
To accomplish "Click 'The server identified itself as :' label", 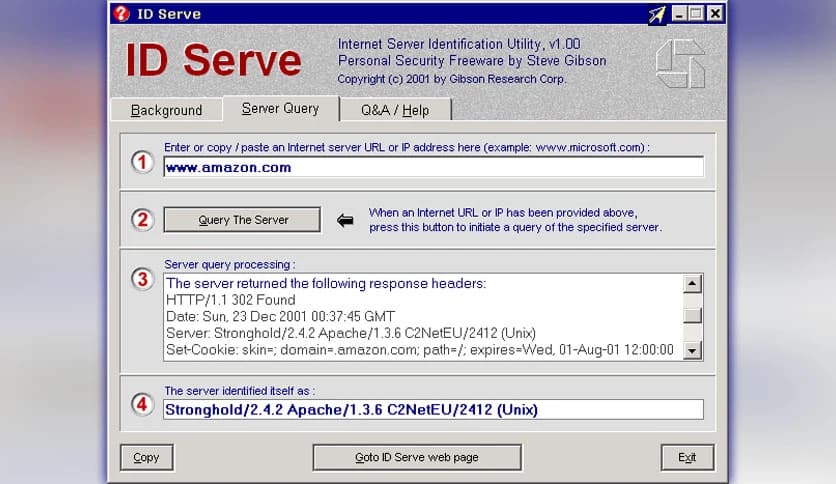I will [239, 391].
